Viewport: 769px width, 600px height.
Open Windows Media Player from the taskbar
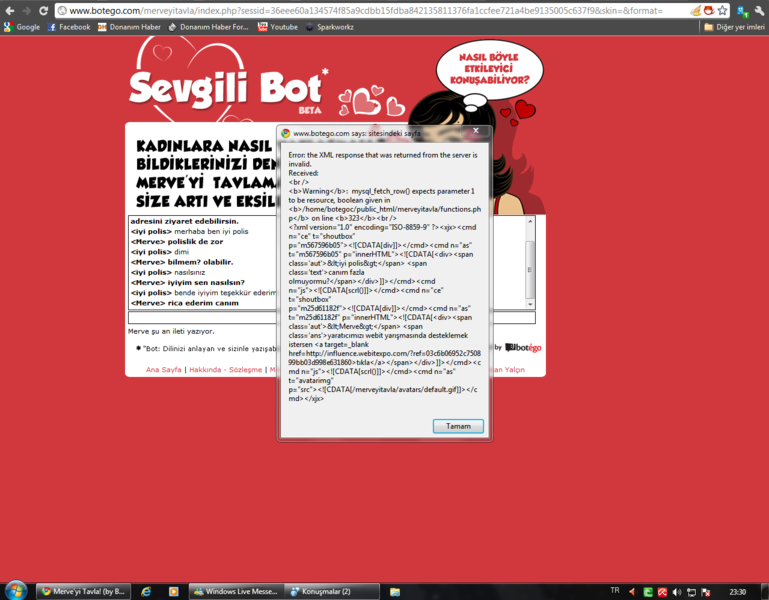pos(174,592)
